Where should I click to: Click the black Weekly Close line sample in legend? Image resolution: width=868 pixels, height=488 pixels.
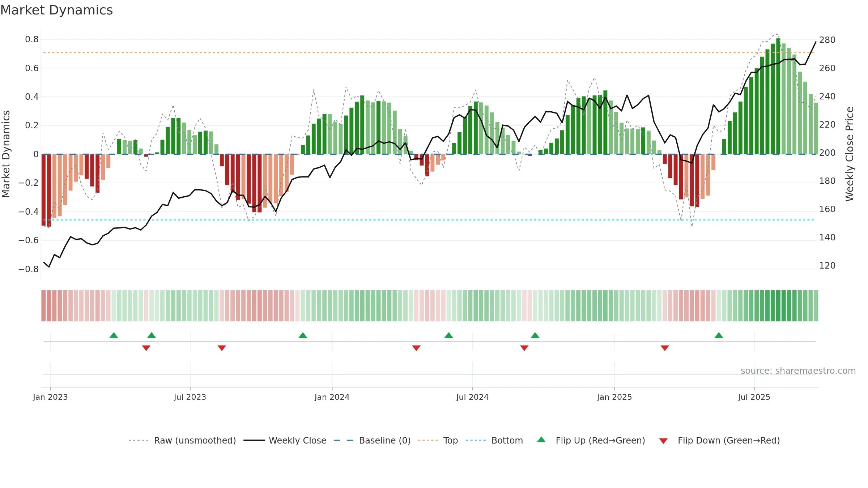[x=254, y=440]
